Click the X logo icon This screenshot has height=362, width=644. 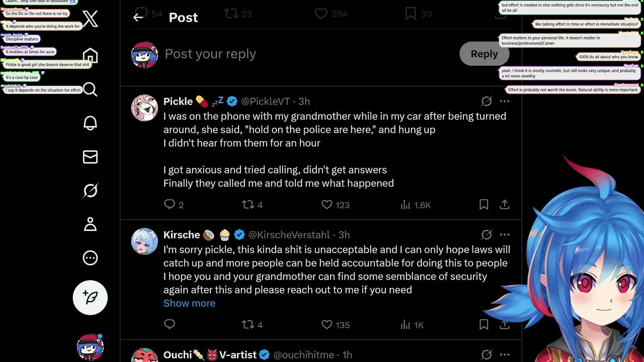pos(90,19)
